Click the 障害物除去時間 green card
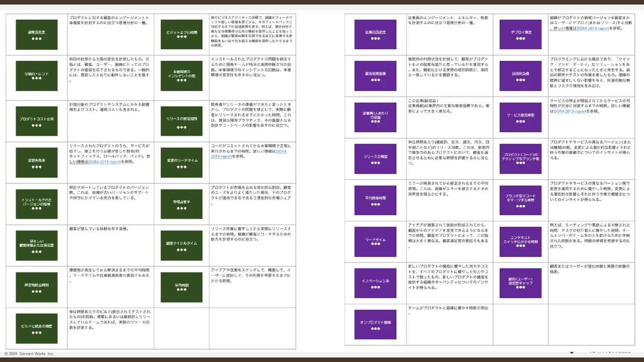The height and width of the screenshot is (362, 644). pos(37,287)
